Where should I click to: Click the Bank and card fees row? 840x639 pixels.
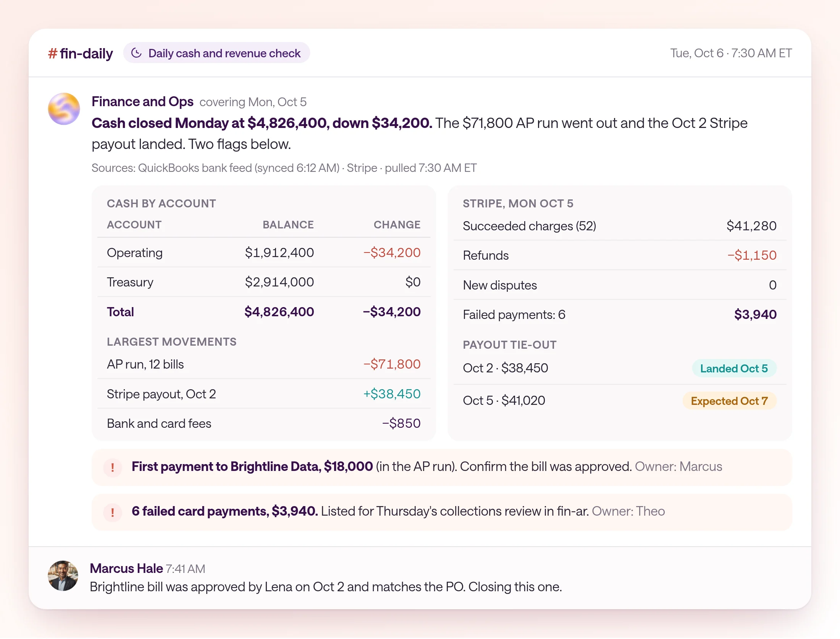coord(264,424)
